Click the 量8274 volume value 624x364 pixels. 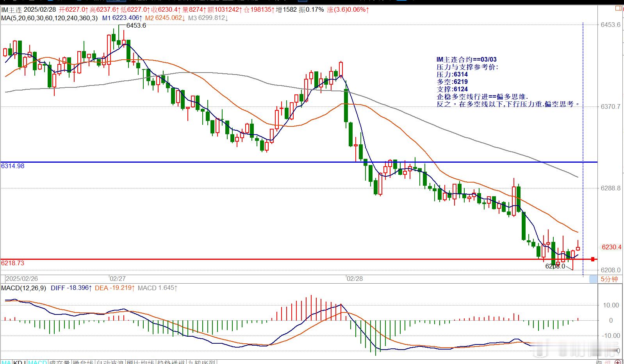(x=194, y=10)
